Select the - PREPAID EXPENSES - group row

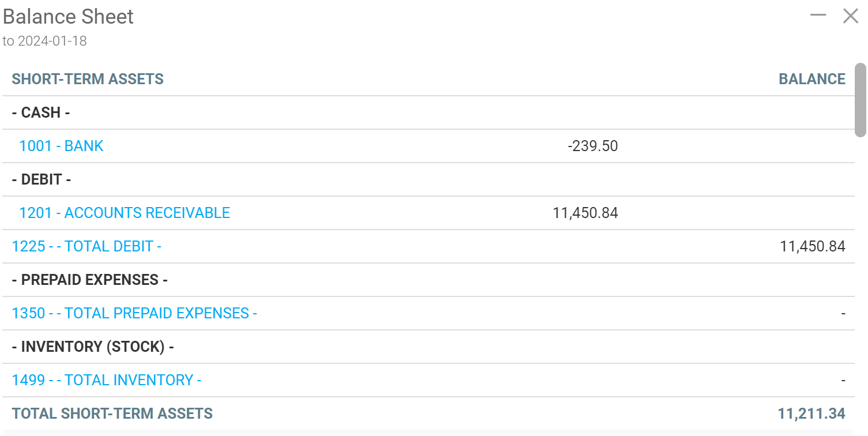tap(89, 280)
